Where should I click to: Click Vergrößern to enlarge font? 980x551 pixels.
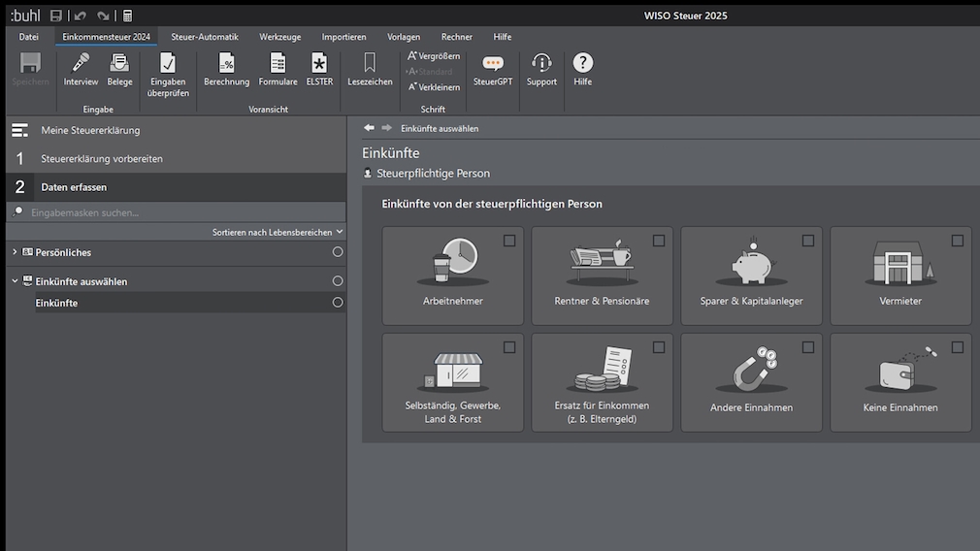click(x=434, y=56)
